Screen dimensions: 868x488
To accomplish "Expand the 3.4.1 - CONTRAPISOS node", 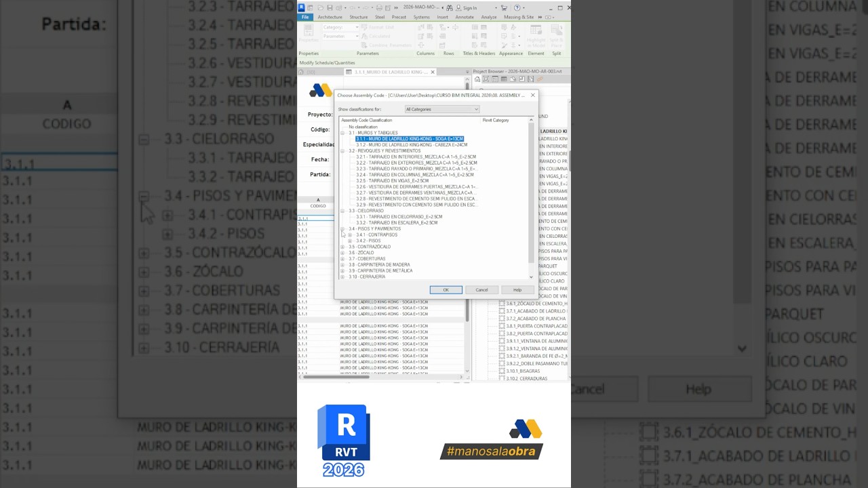I will 350,235.
